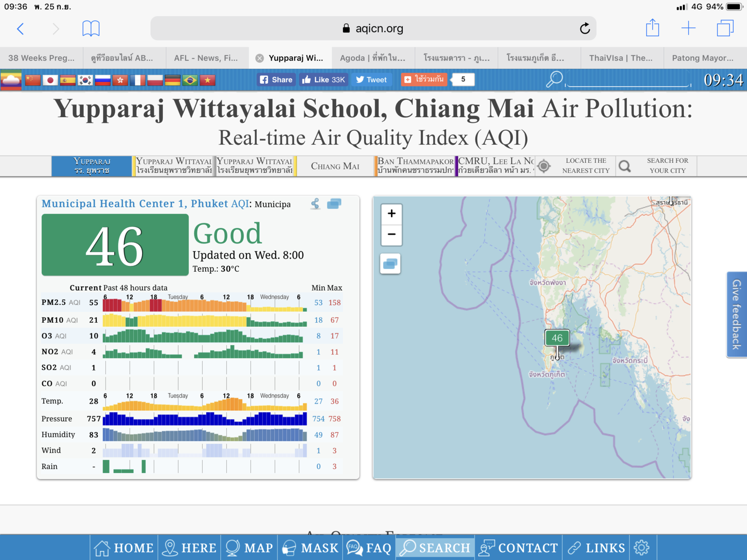The width and height of the screenshot is (747, 560).
Task: Switch language via the France flag
Action: (x=138, y=80)
